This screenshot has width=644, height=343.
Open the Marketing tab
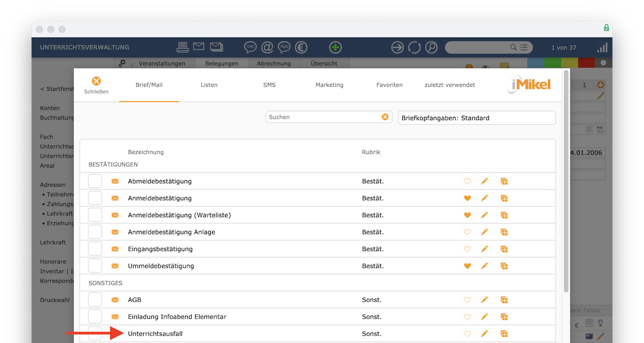[x=329, y=85]
